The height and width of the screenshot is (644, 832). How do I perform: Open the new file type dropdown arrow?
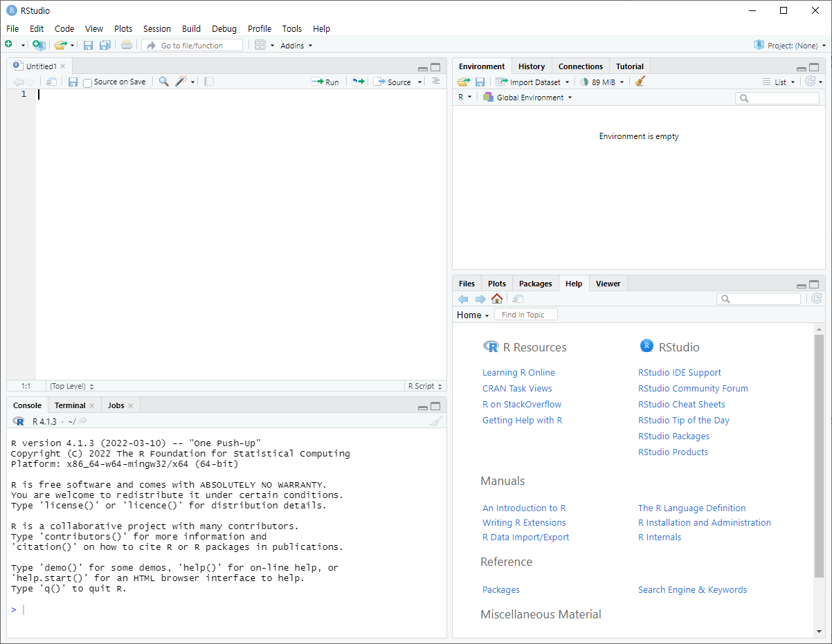23,46
